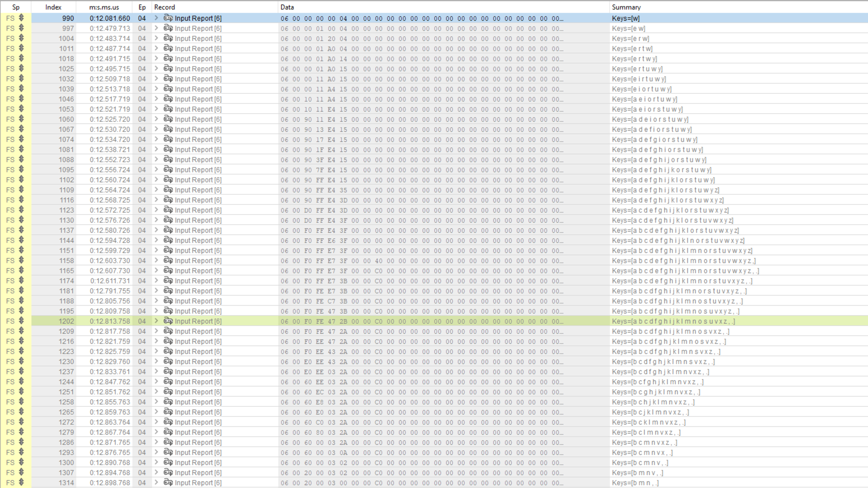This screenshot has width=868, height=488.
Task: Click the speed arrows icon on row 1258
Action: [21, 401]
